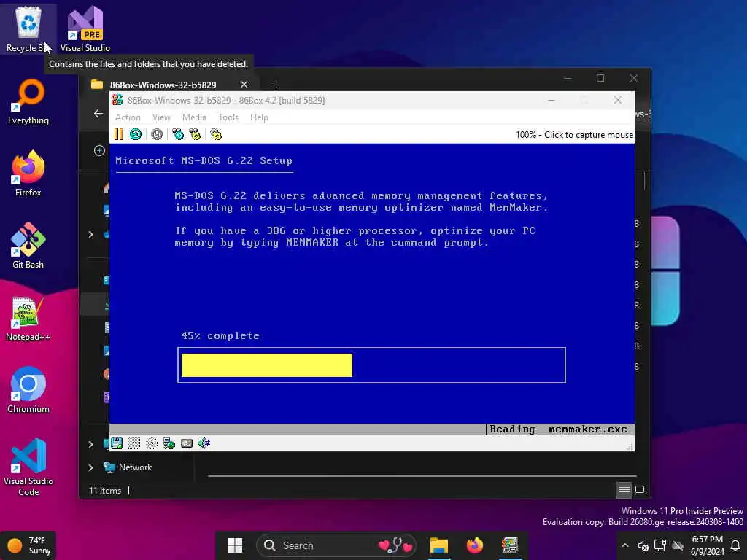Click the greyed second floppy drive icon
The image size is (747, 560).
click(134, 443)
